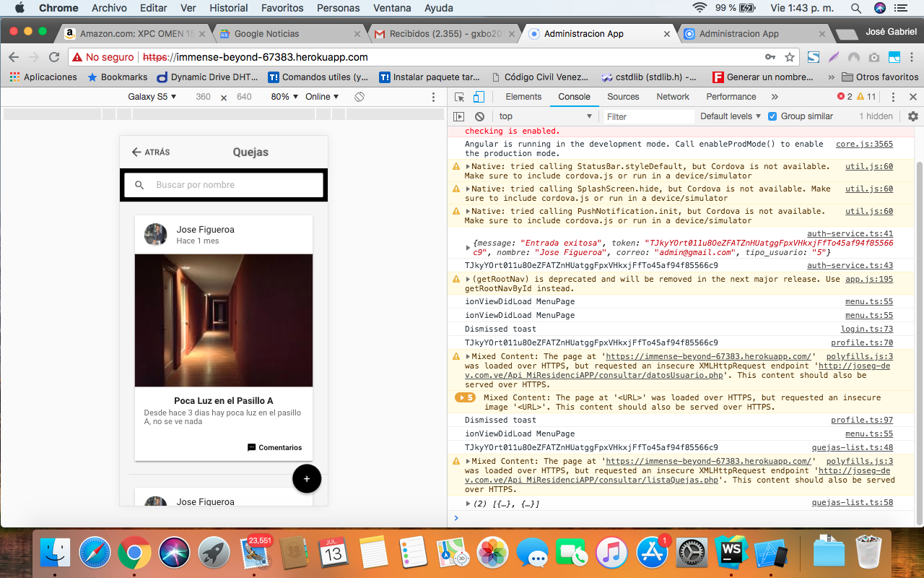The width and height of the screenshot is (924, 578).
Task: Open the Historial menu in menu bar
Action: [x=228, y=8]
